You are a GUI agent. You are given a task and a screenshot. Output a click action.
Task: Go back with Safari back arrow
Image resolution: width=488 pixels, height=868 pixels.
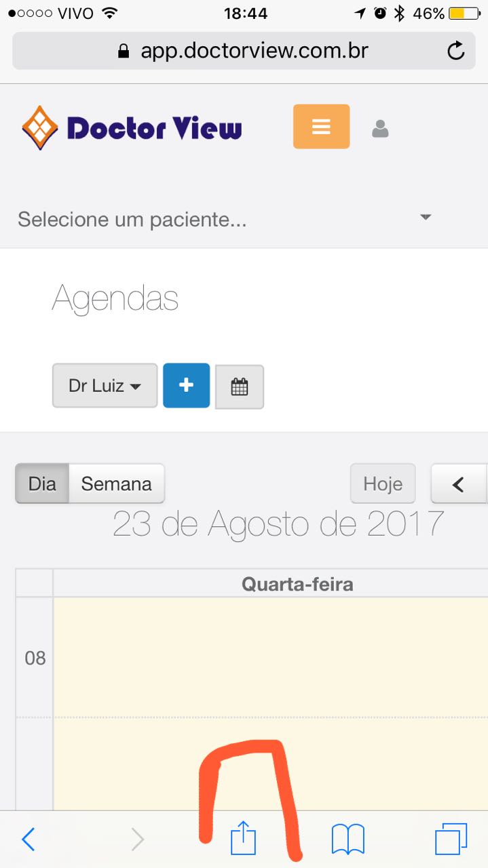(x=29, y=840)
